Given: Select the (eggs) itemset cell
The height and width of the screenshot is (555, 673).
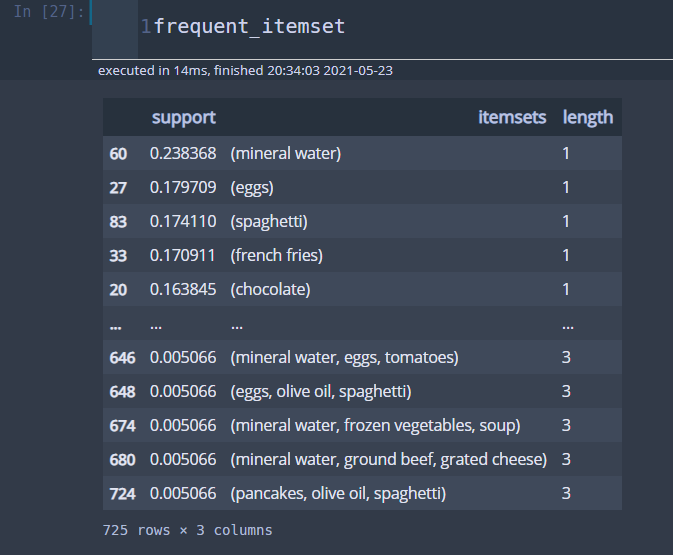Looking at the screenshot, I should click(x=252, y=187).
